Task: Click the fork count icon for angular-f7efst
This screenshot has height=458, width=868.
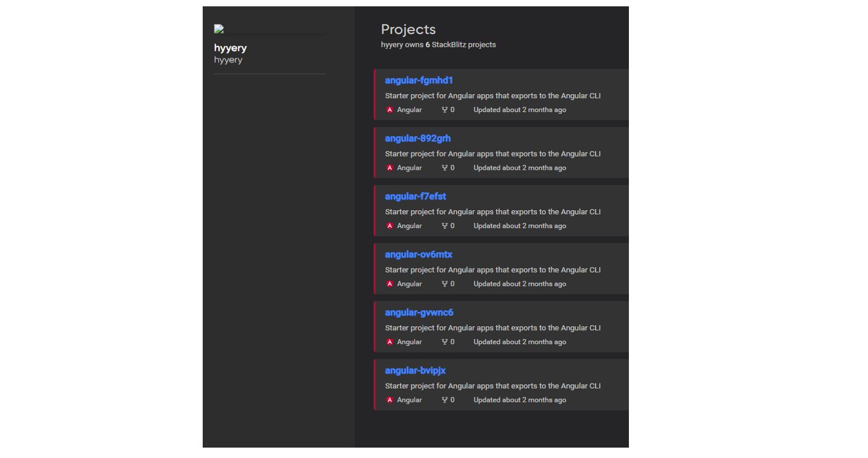Action: tap(445, 226)
